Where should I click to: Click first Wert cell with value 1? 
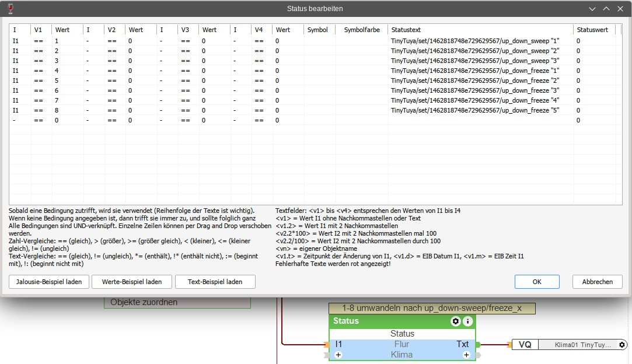(67, 41)
